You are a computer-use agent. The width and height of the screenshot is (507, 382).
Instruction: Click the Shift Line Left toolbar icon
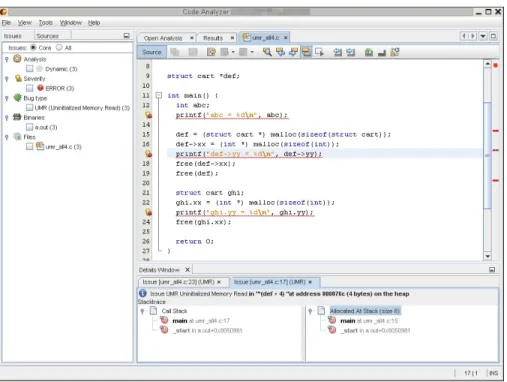[337, 52]
